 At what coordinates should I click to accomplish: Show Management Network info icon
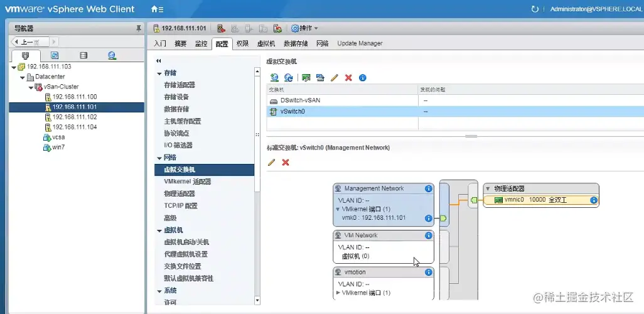[428, 188]
